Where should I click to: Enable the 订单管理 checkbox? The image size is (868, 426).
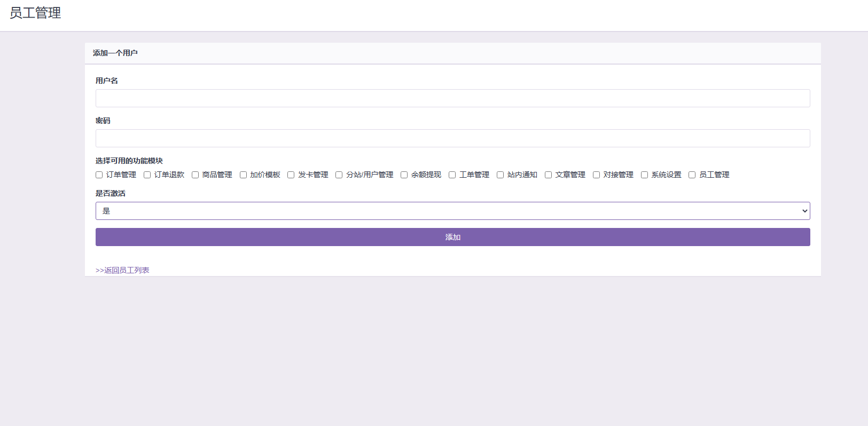(99, 175)
